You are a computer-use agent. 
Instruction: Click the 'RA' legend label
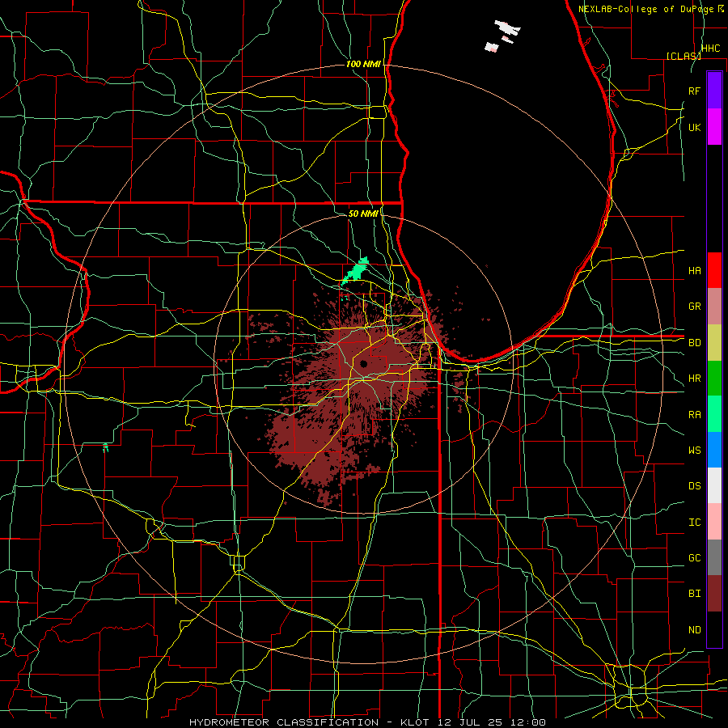(x=694, y=415)
